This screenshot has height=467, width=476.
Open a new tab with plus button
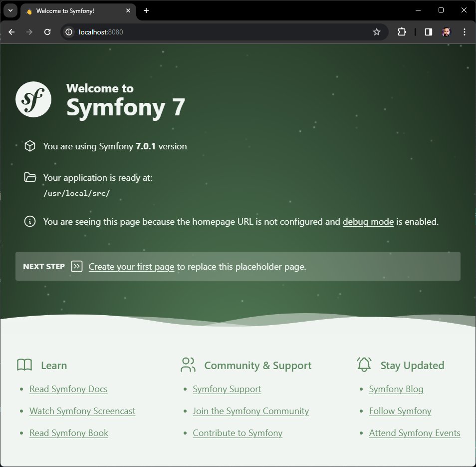[x=146, y=10]
